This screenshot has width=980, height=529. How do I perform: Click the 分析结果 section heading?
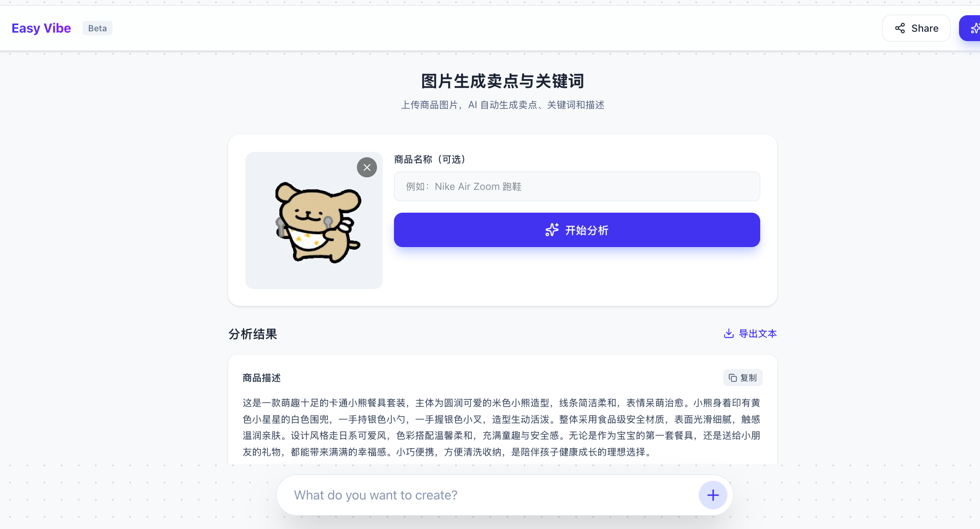253,334
